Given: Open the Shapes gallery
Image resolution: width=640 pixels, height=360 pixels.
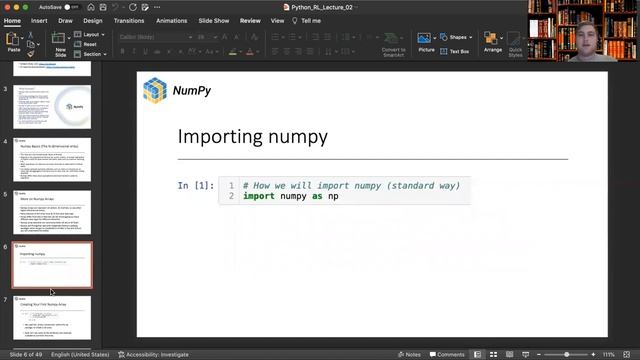Looking at the screenshot, I should [x=456, y=37].
